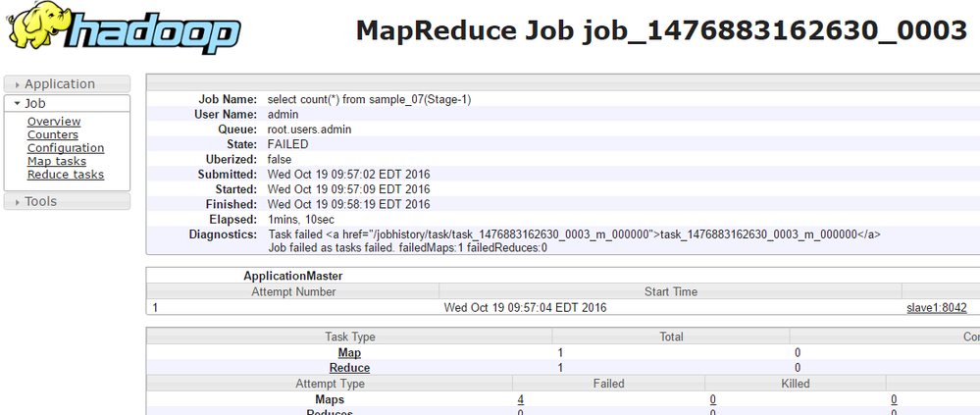This screenshot has height=415, width=980.
Task: Expand the Application section
Action: coord(67,83)
